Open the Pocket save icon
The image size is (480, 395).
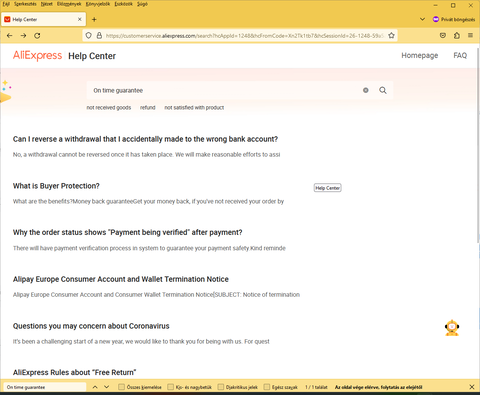coord(443,35)
